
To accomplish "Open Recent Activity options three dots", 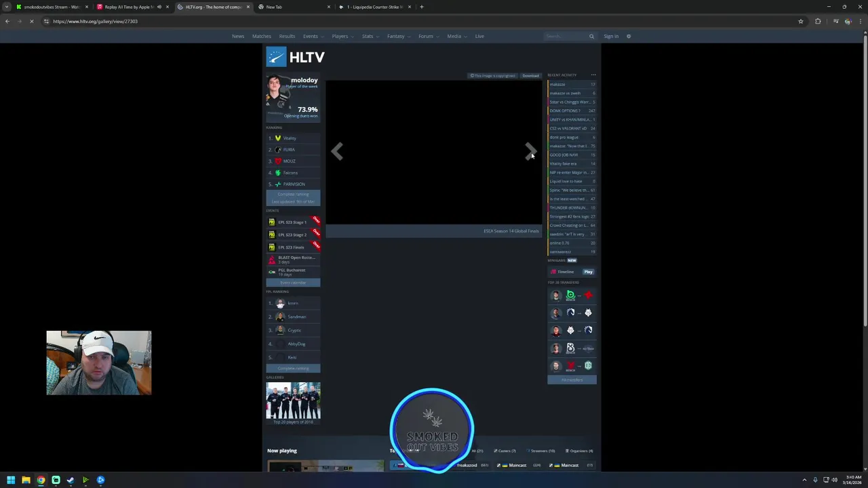I will 593,75.
